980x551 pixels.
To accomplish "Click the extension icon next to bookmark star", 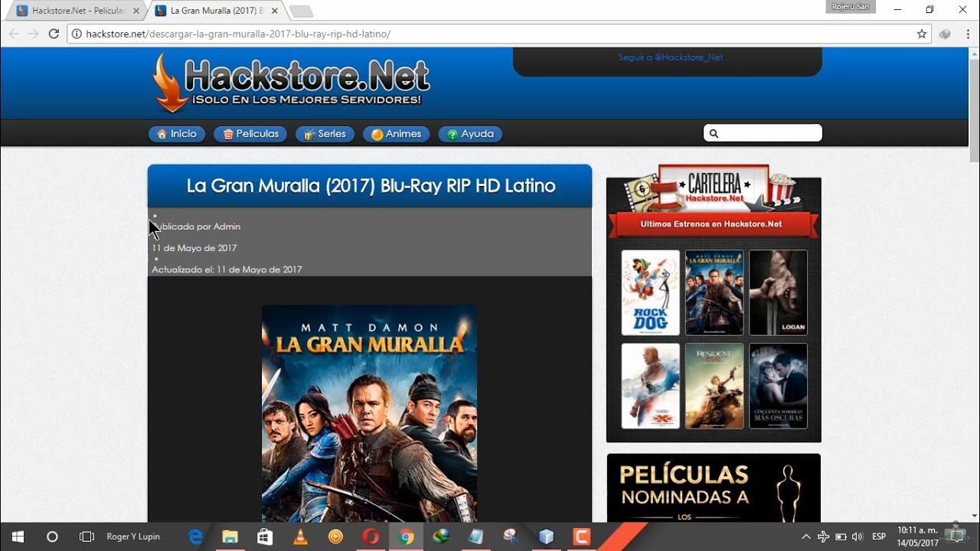I will pos(945,34).
